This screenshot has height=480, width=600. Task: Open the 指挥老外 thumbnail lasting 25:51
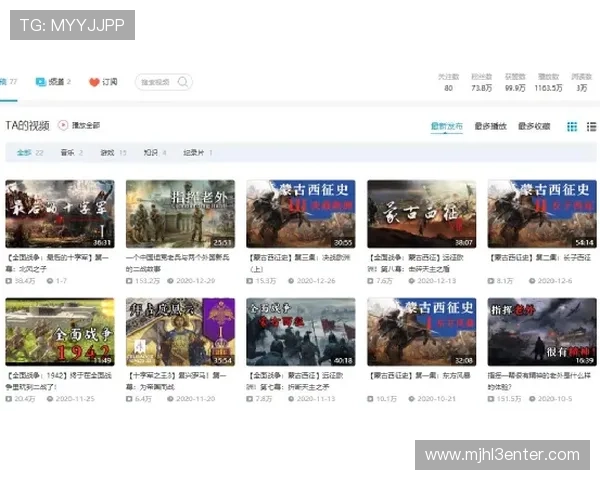(x=181, y=214)
